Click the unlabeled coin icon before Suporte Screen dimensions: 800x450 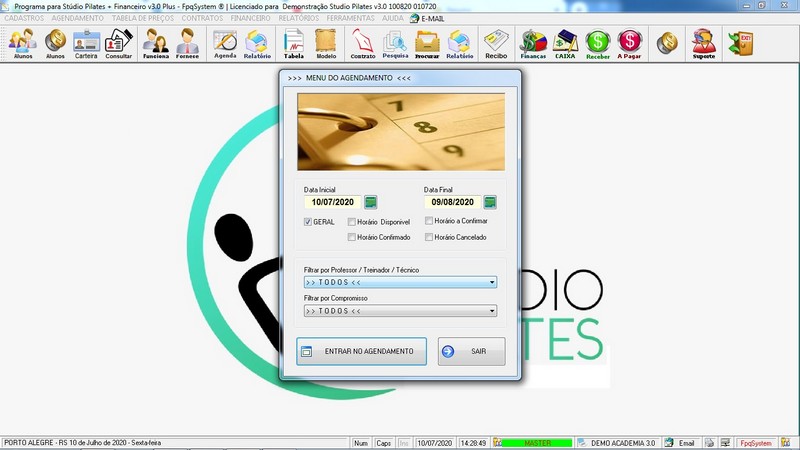[x=667, y=43]
